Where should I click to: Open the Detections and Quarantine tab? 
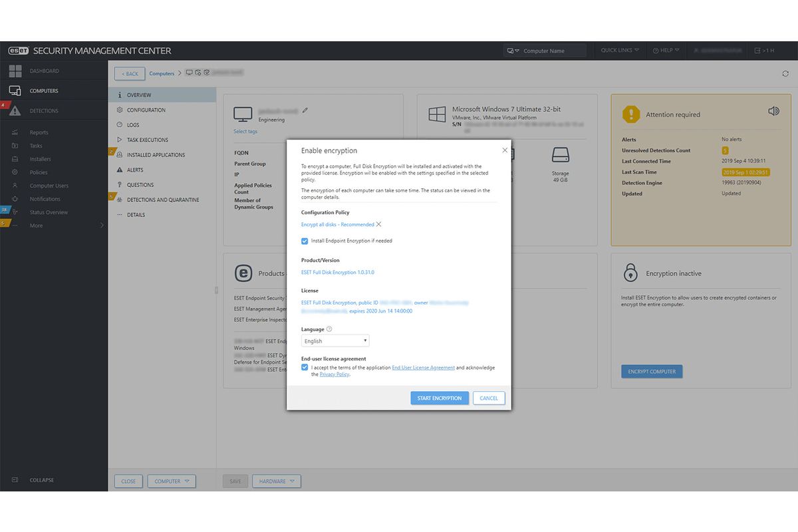(162, 199)
